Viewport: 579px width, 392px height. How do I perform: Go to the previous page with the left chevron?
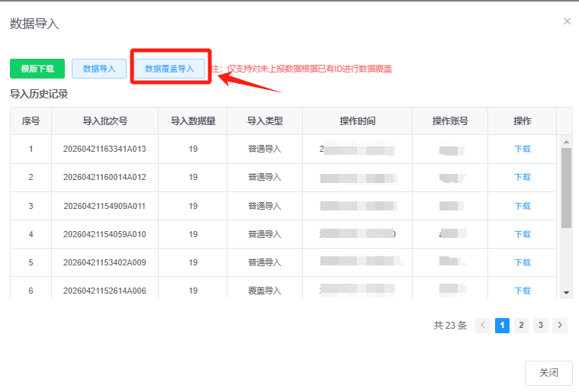pyautogui.click(x=483, y=325)
